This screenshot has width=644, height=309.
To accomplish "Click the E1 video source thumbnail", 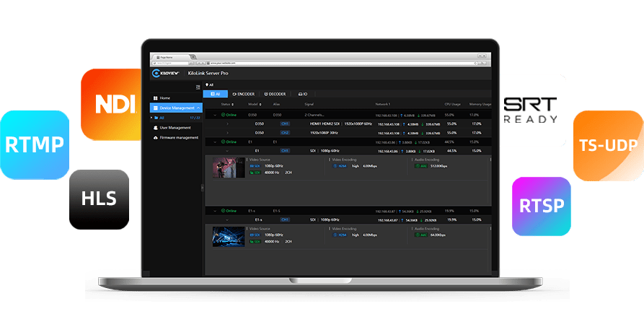I will coord(229,168).
